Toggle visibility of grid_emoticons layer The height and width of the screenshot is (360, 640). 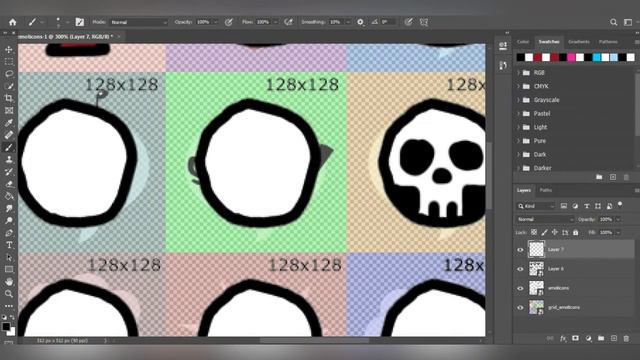click(520, 307)
